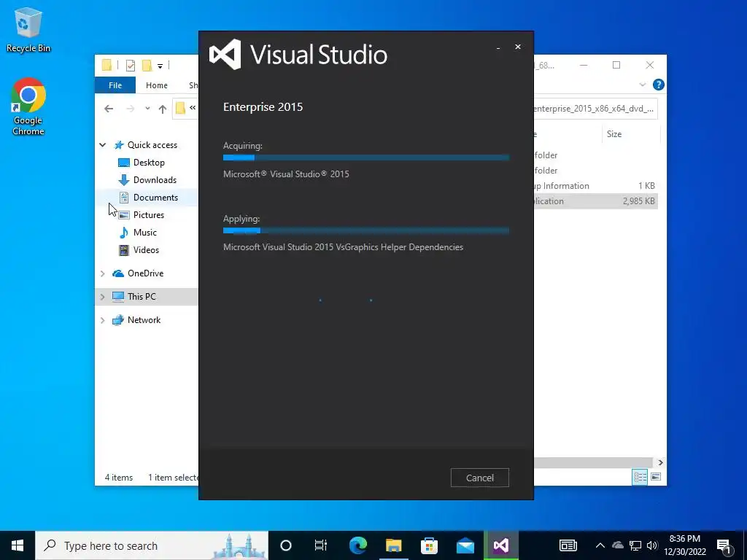747x560 pixels.
Task: Close the Visual Studio installer dialog
Action: pos(518,47)
